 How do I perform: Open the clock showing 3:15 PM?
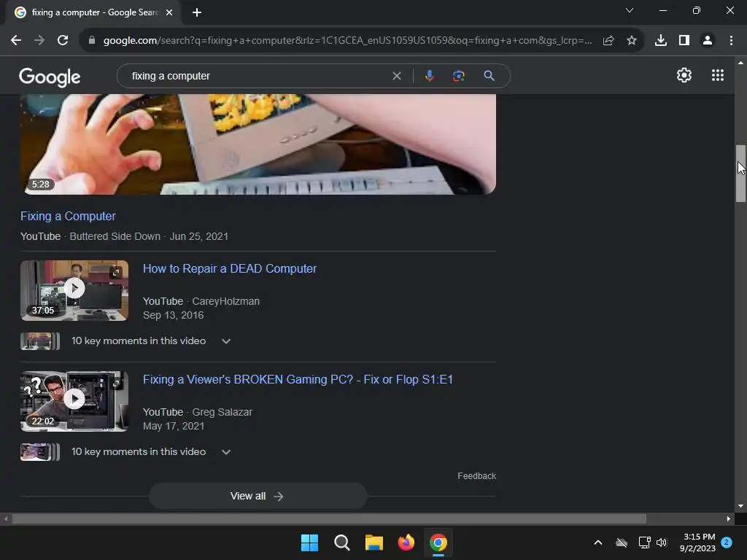[x=697, y=542]
